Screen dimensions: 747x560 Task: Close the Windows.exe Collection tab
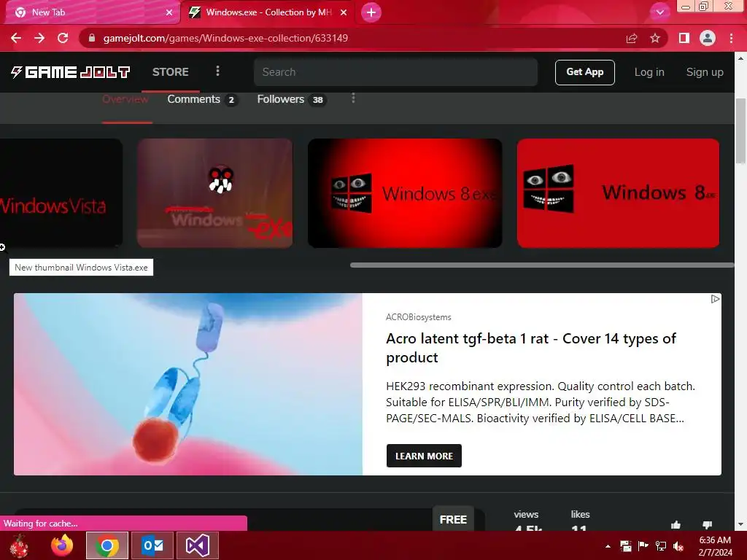pos(344,12)
